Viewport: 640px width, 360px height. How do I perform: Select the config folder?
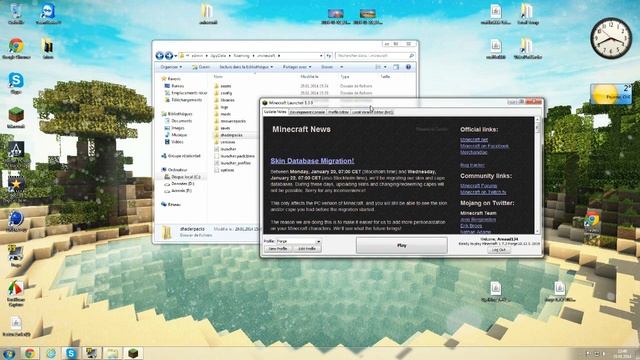223,93
